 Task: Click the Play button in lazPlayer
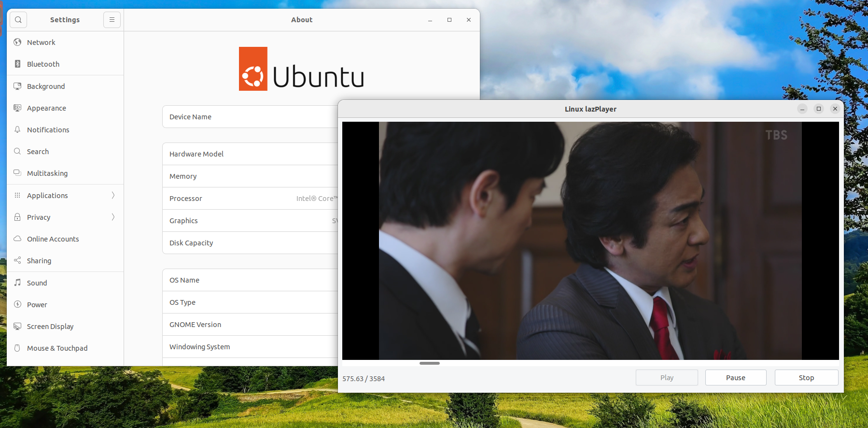pos(667,378)
